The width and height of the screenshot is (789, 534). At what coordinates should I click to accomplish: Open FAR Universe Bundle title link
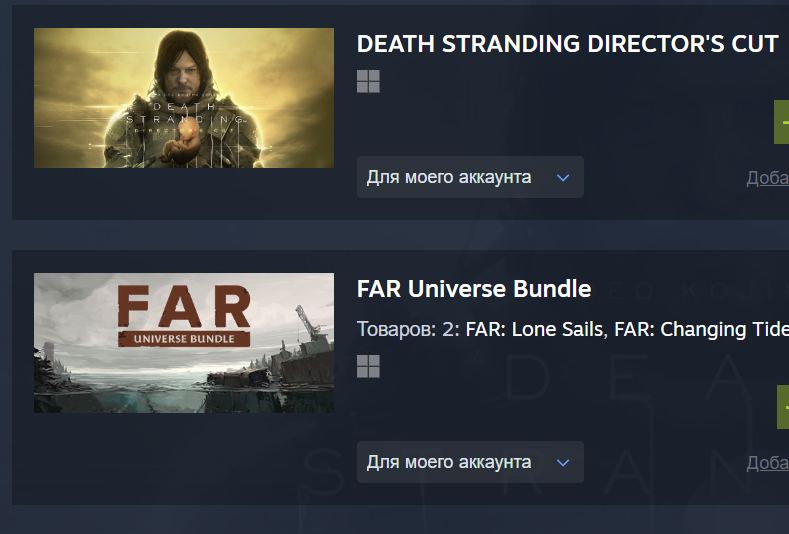coord(474,289)
